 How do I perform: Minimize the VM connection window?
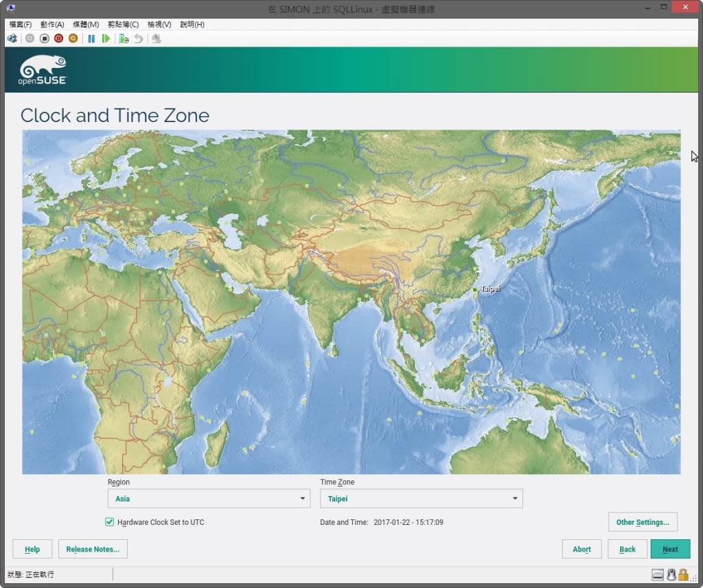(x=647, y=8)
